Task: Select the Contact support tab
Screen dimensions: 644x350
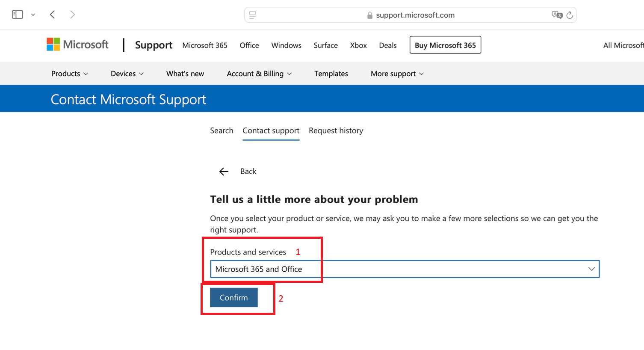Action: (x=271, y=131)
